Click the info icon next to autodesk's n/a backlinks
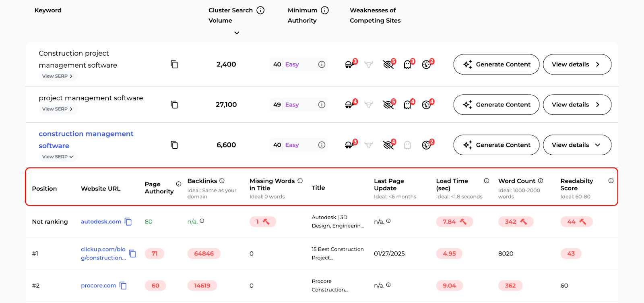 coord(202,220)
